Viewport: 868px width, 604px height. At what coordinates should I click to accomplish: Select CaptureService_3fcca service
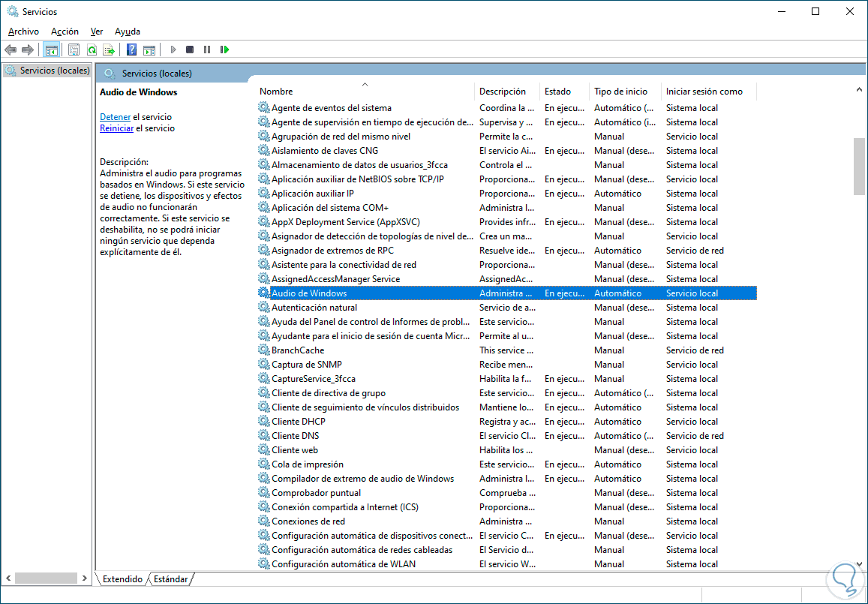pos(506,379)
